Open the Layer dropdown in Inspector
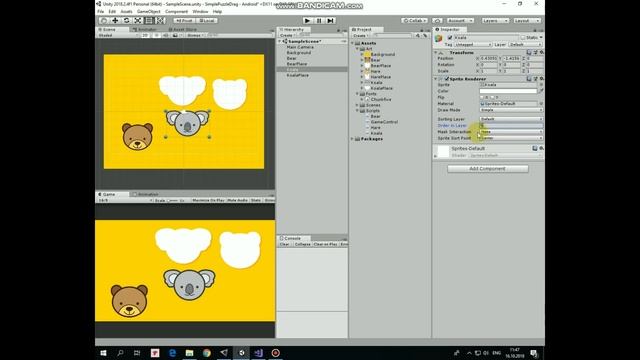This screenshot has height=360, width=640. [x=526, y=44]
